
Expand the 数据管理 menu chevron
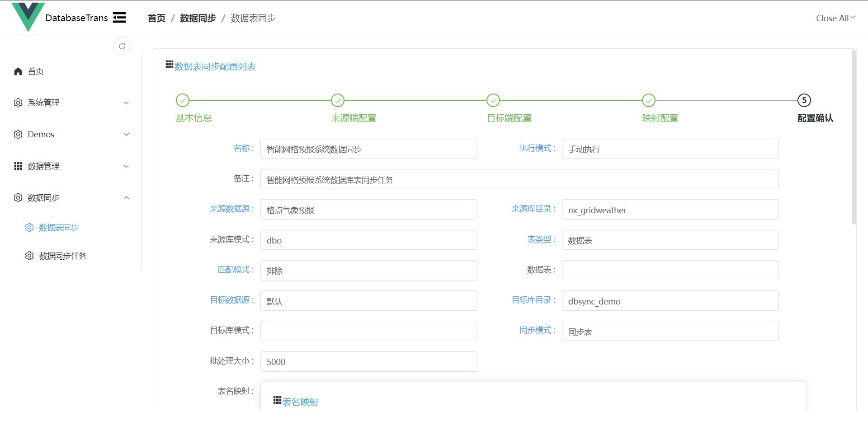coord(127,166)
